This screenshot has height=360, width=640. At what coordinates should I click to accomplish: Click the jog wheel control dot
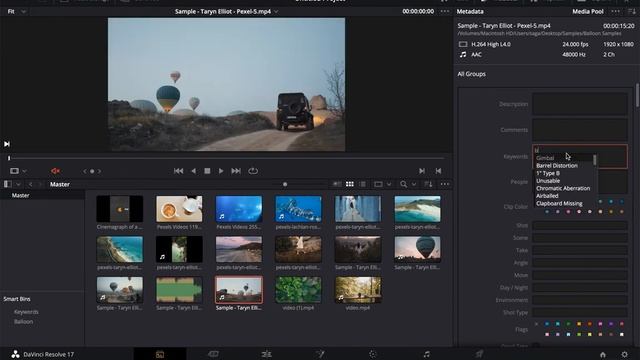coord(92,171)
